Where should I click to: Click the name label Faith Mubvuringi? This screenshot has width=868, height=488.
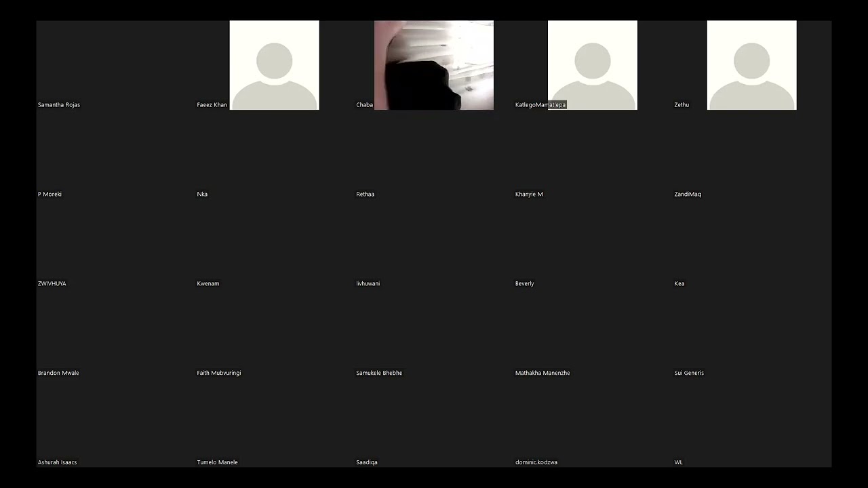pos(218,373)
